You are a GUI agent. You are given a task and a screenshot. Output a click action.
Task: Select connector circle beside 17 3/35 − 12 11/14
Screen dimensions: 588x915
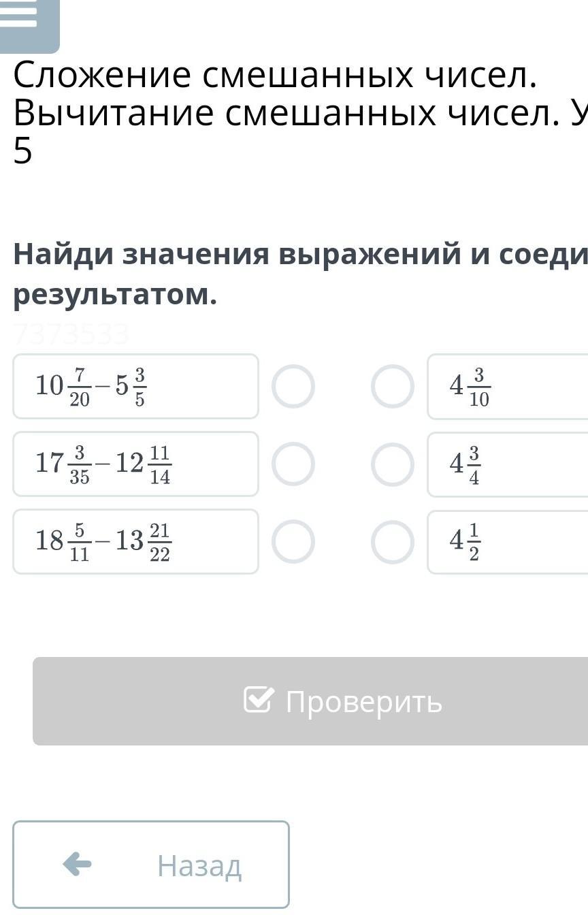click(x=293, y=464)
